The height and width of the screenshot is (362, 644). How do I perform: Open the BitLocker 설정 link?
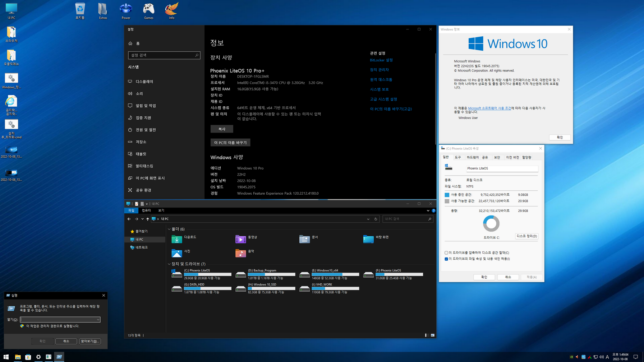coord(381,60)
